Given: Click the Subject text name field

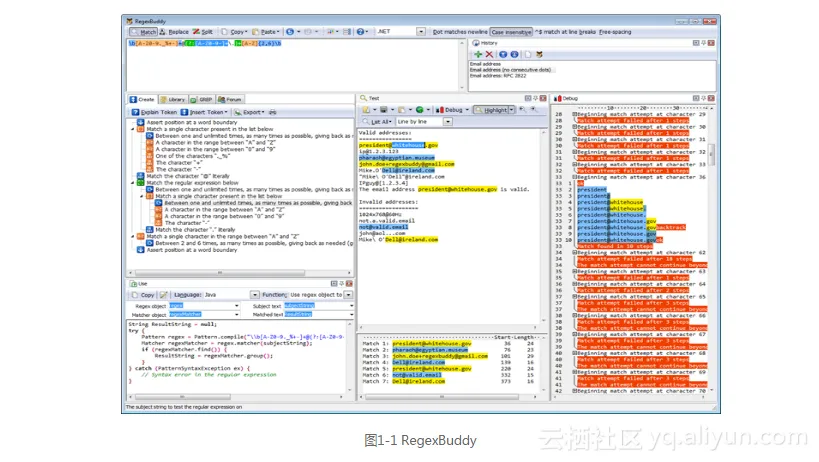Looking at the screenshot, I should coord(318,306).
